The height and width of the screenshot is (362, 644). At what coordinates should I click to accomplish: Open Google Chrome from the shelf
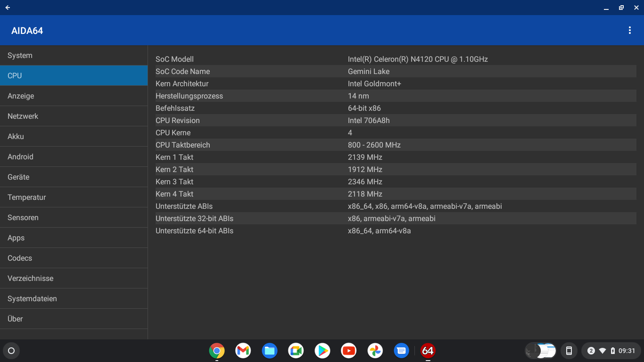point(217,351)
